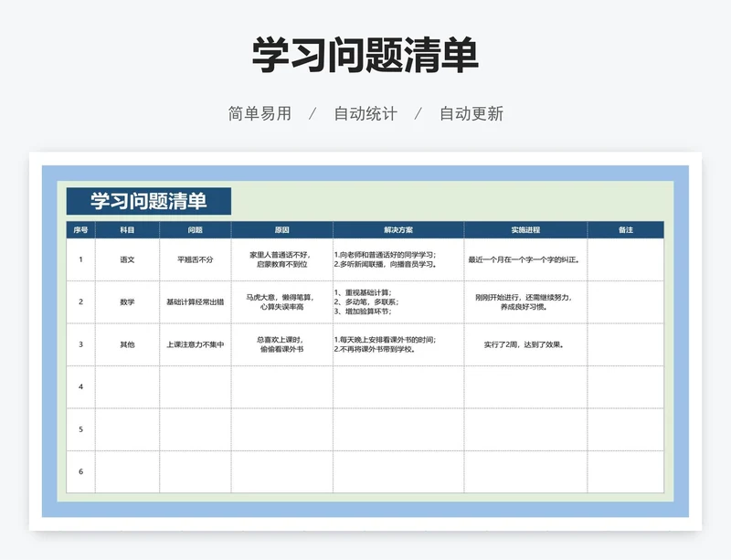The width and height of the screenshot is (731, 560).
Task: Click the 序号 column header
Action: [x=80, y=230]
